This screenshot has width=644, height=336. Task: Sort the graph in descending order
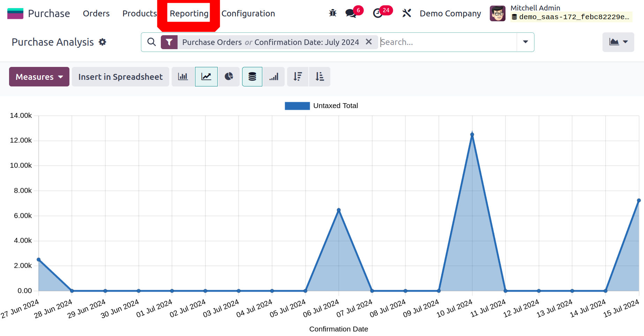click(x=298, y=77)
